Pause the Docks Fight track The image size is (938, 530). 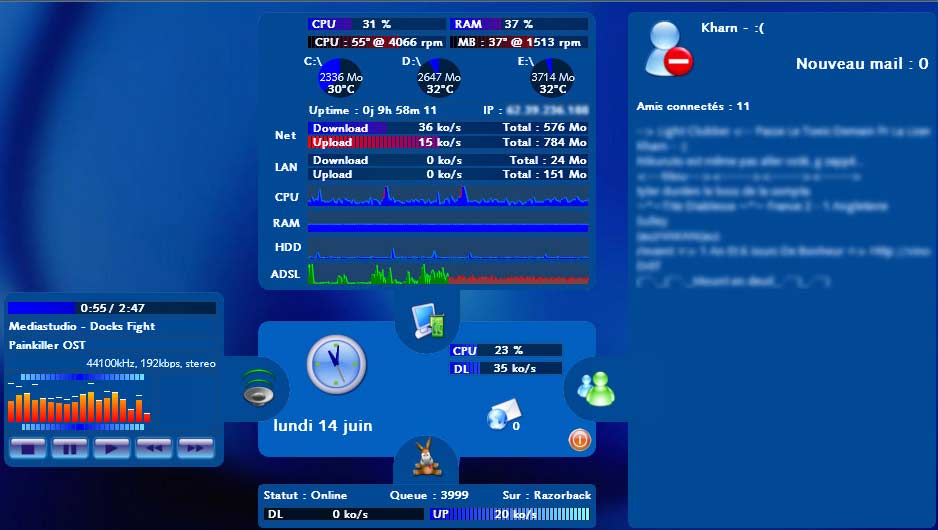click(x=69, y=447)
